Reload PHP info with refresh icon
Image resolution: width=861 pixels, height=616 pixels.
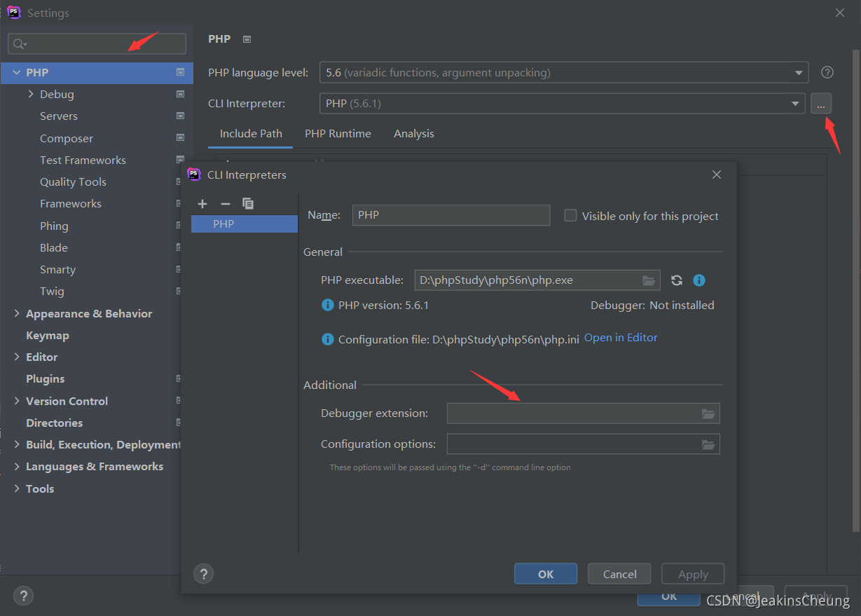(677, 280)
